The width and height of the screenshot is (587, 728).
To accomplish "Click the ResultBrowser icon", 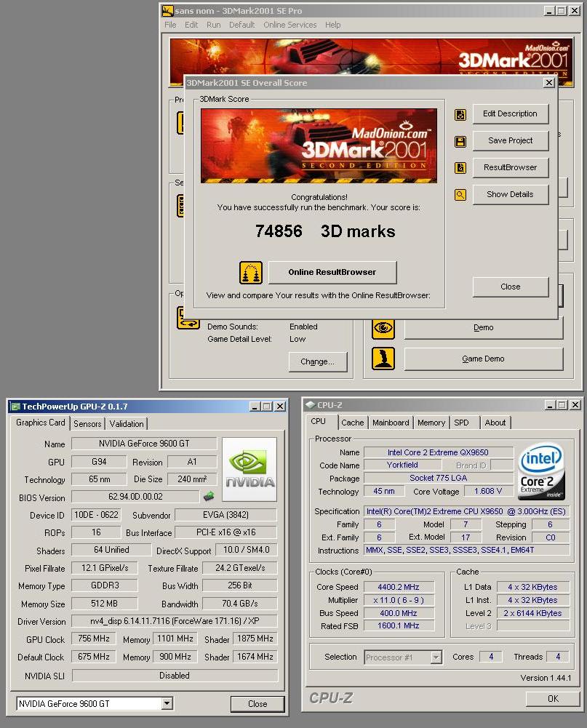I will (460, 167).
